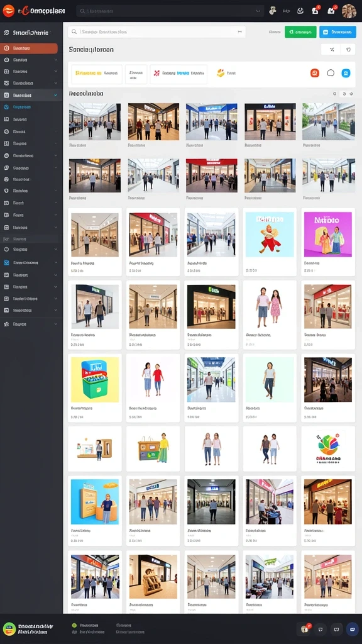Click the blue button at the top right
Screen dimensions: 362x644
pos(337,31)
